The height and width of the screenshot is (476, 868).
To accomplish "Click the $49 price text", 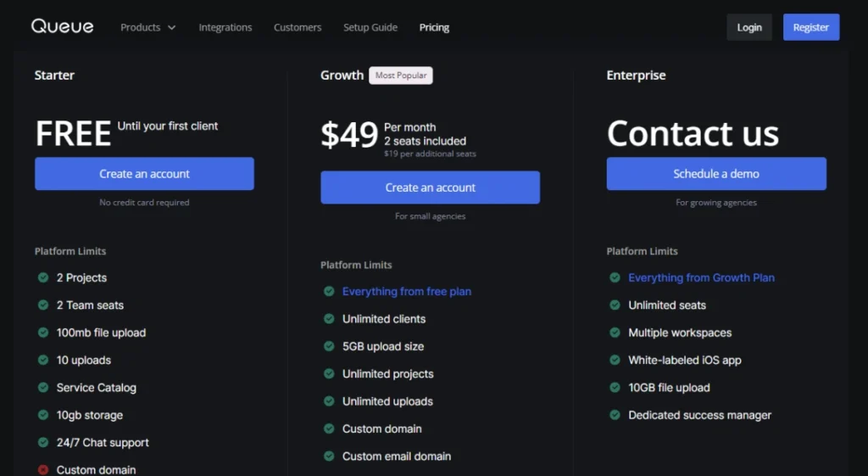I will 349,135.
